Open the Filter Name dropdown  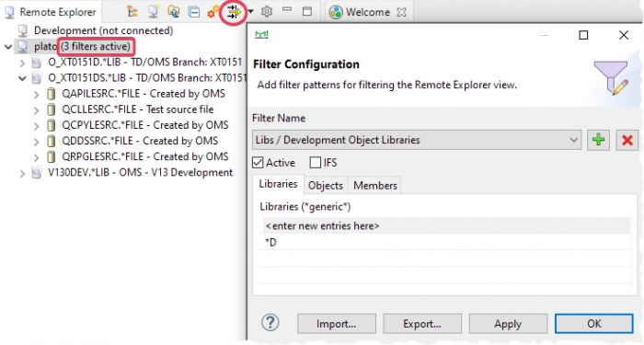[x=417, y=140]
